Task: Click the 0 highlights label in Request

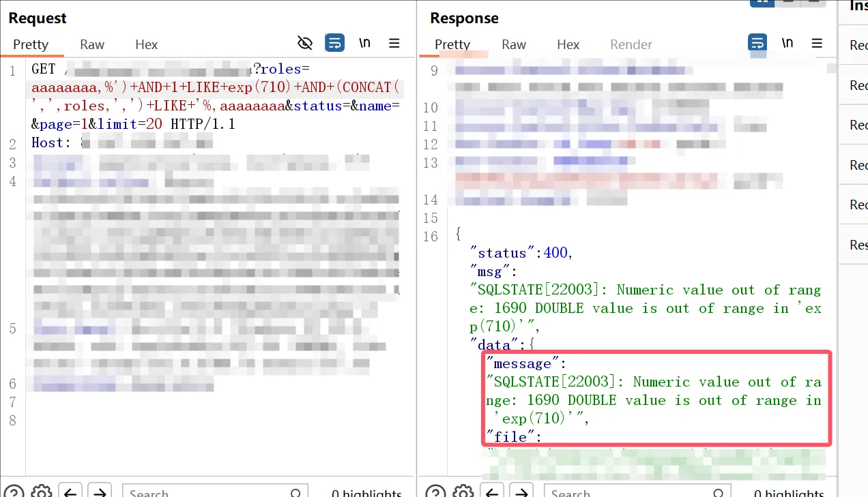Action: point(366,492)
